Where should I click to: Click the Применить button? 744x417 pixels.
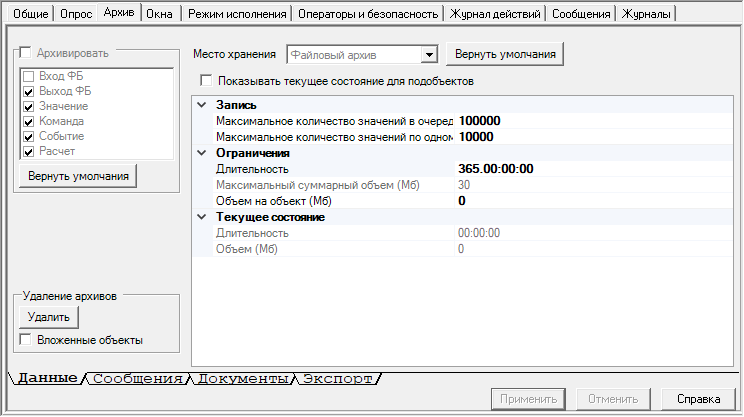click(528, 399)
